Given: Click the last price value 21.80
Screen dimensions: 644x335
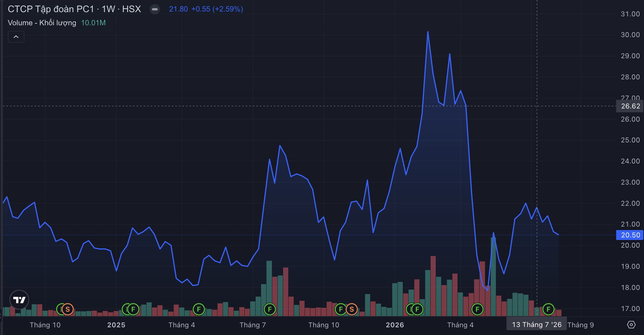Looking at the screenshot, I should [179, 9].
